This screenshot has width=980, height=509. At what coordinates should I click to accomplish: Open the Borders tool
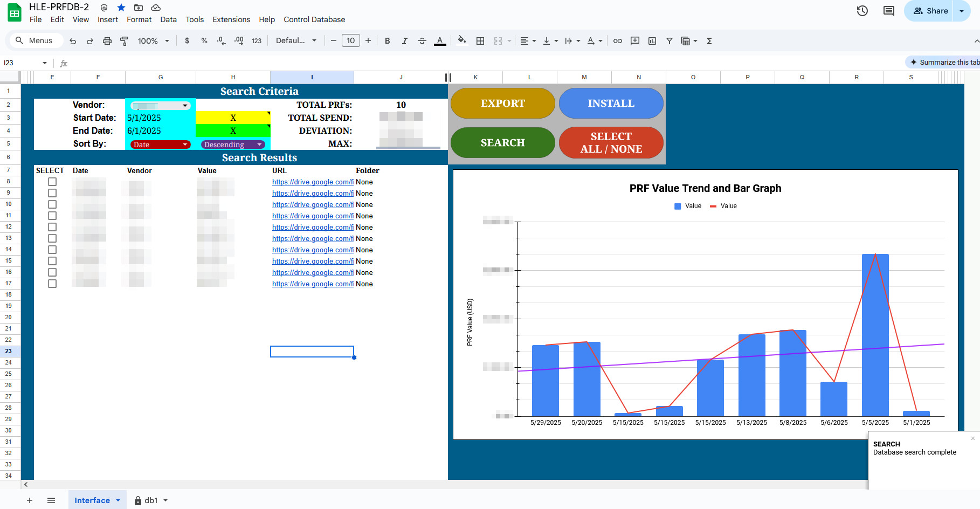pos(480,41)
